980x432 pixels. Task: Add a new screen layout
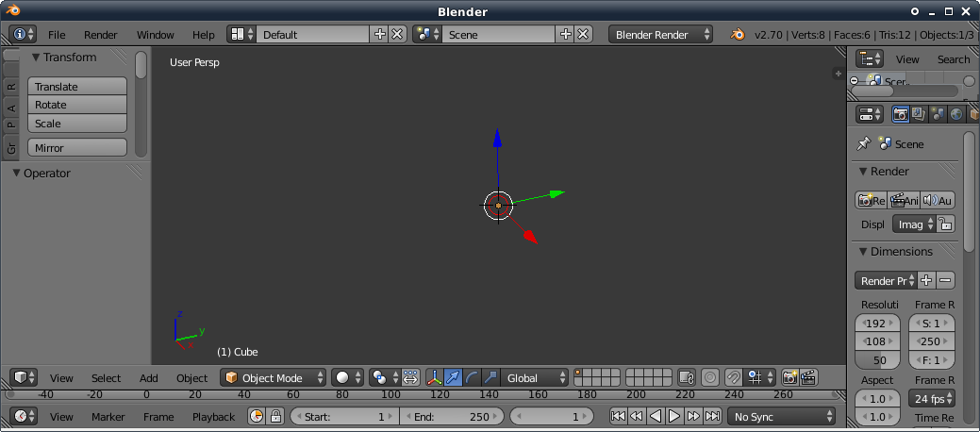[379, 34]
